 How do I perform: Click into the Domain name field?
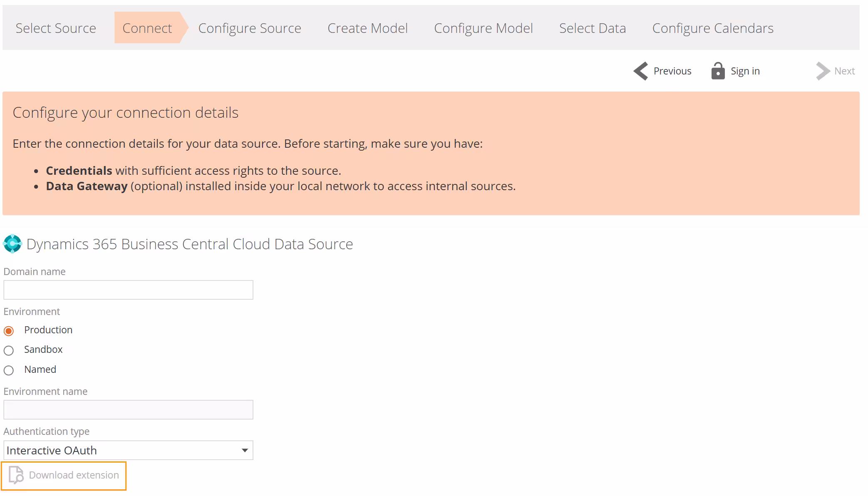tap(128, 290)
